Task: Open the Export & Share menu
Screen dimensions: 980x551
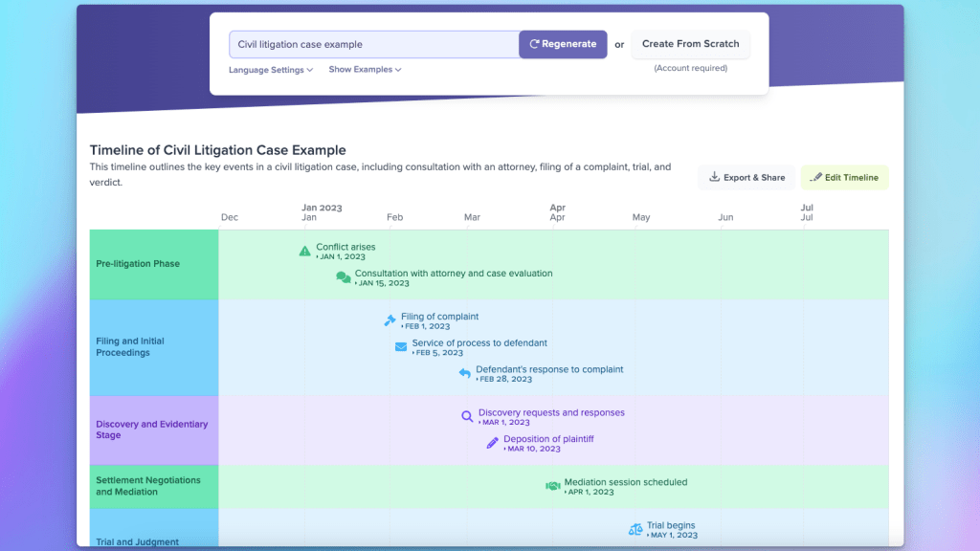Action: [746, 177]
